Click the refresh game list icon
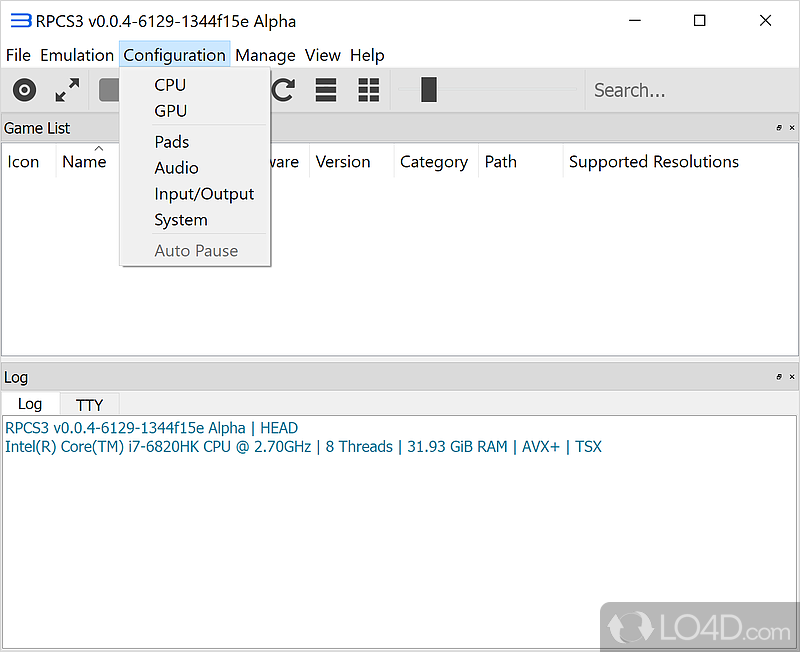 283,90
